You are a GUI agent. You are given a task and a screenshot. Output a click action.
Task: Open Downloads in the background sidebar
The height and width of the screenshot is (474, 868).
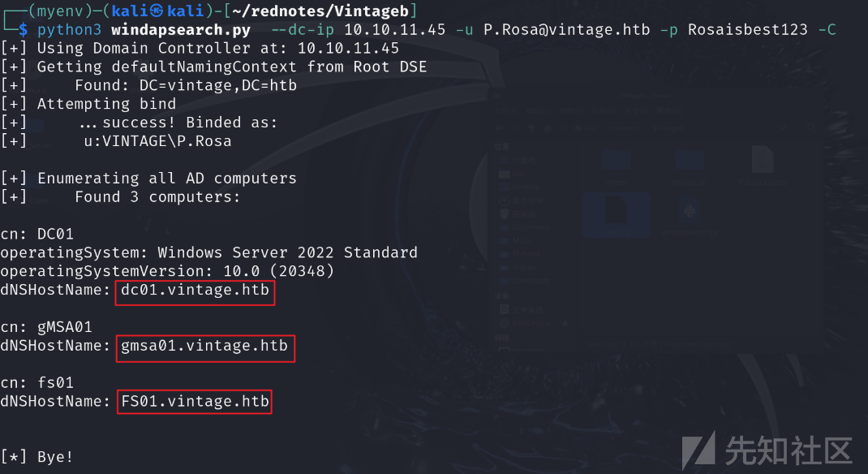tap(525, 281)
